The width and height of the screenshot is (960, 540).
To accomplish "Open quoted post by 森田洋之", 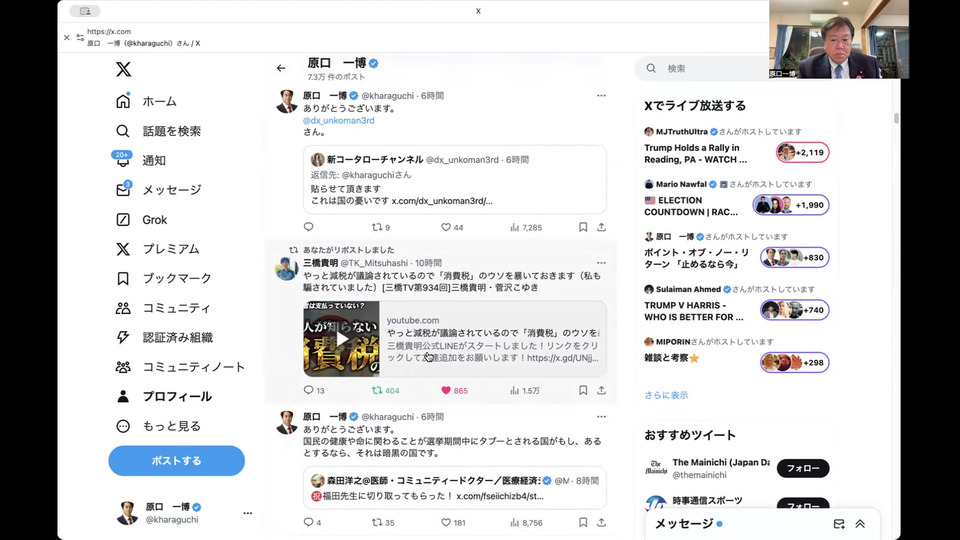I will coord(455,488).
